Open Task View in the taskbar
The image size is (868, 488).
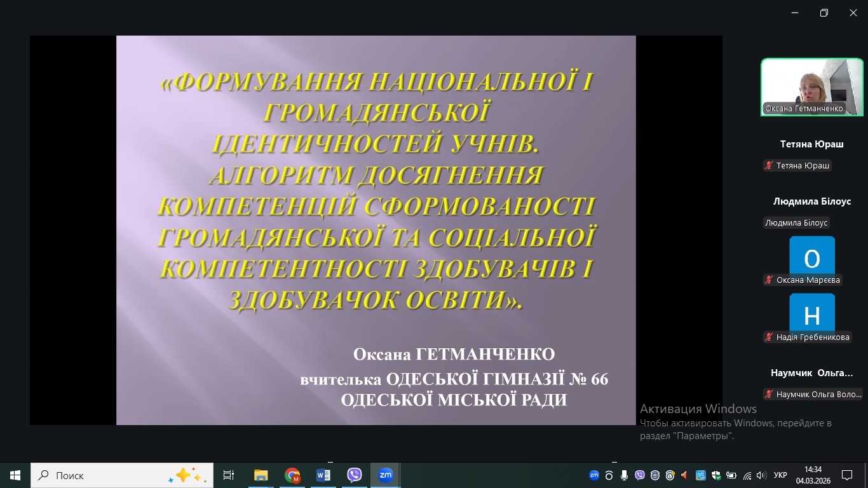point(229,475)
